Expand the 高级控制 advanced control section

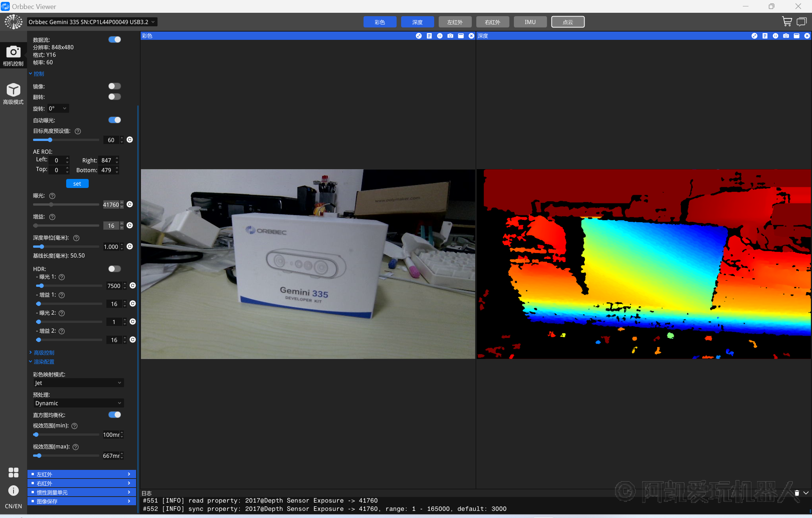(x=44, y=353)
